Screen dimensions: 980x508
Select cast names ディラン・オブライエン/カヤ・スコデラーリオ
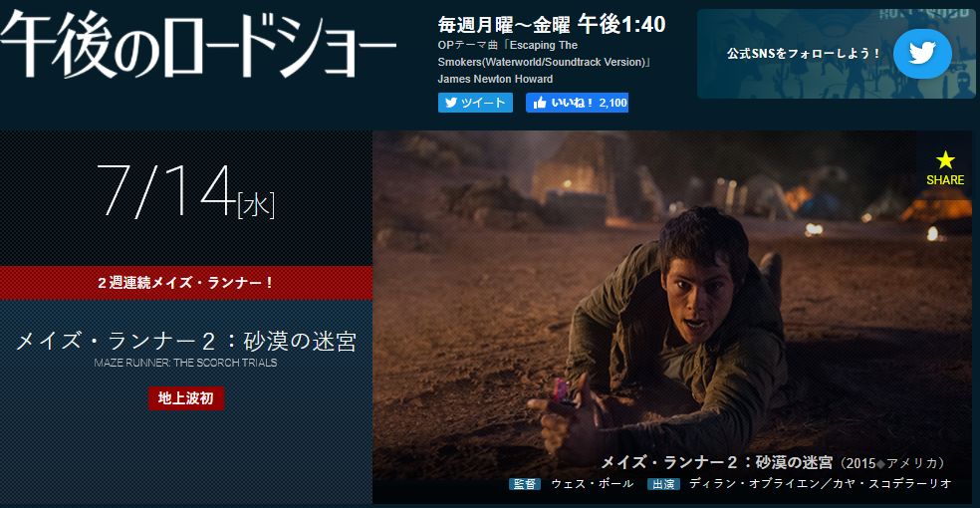pos(820,484)
